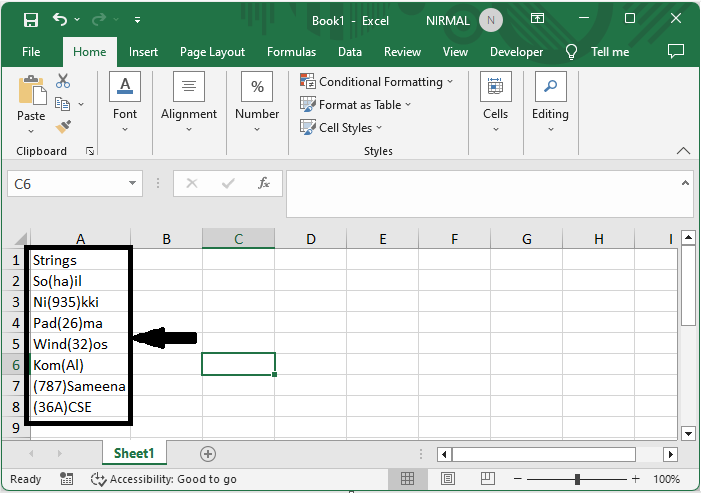The image size is (701, 493).
Task: Select cell containing (787)Sameena
Action: tap(80, 386)
